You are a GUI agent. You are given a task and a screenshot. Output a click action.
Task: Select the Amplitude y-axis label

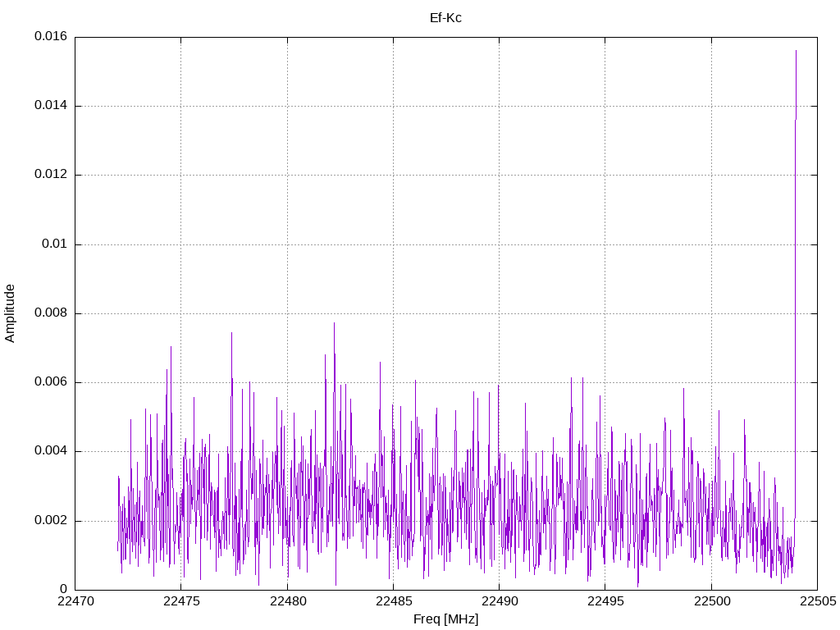10,313
